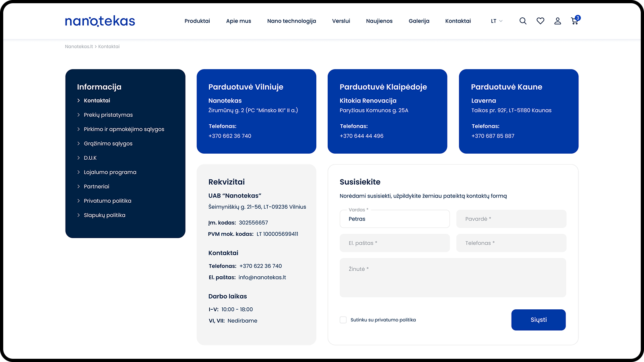Go to Galerija in the navigation bar

(x=419, y=21)
